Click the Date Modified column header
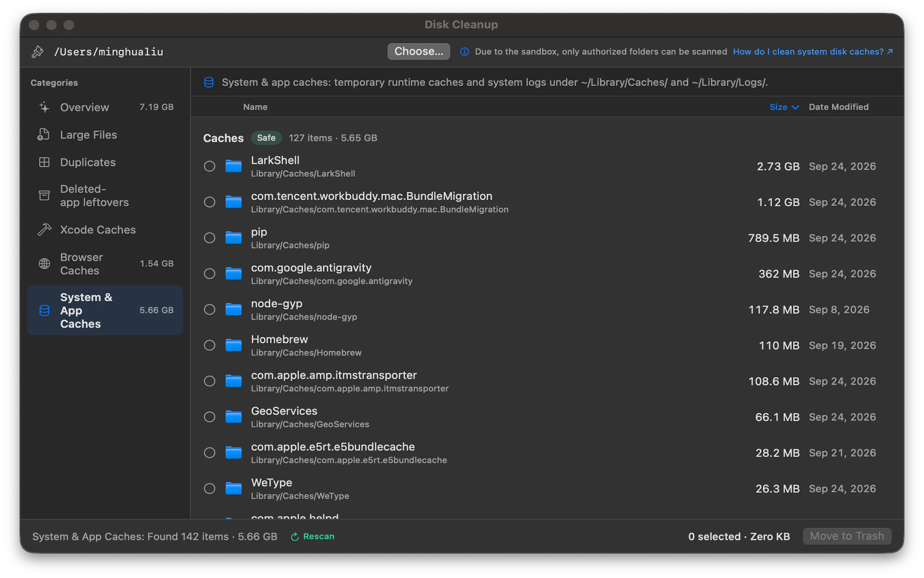Image resolution: width=924 pixels, height=578 pixels. click(x=838, y=107)
